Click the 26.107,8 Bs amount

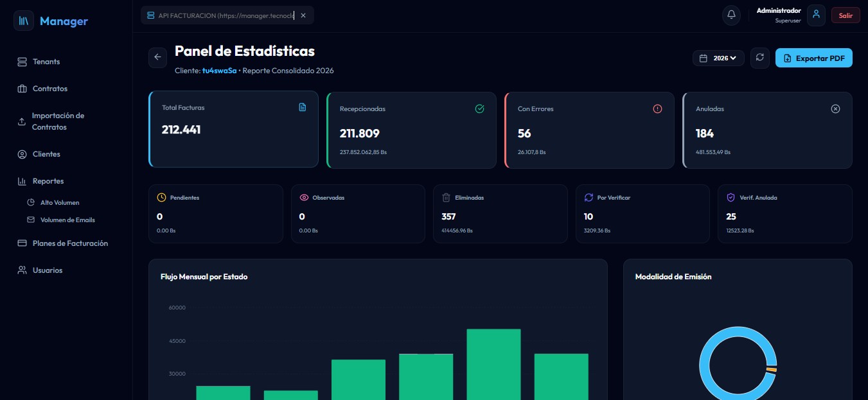(531, 152)
